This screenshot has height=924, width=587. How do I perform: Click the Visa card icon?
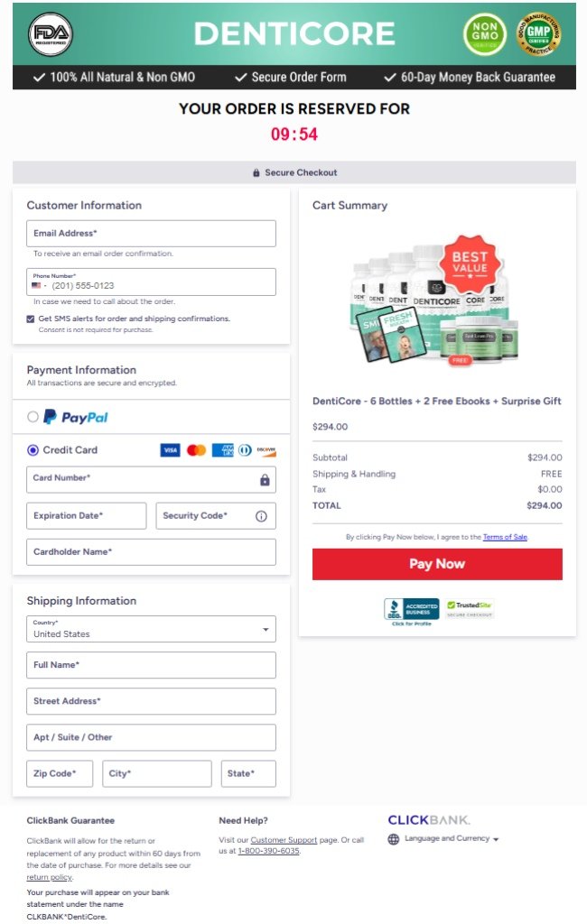171,449
